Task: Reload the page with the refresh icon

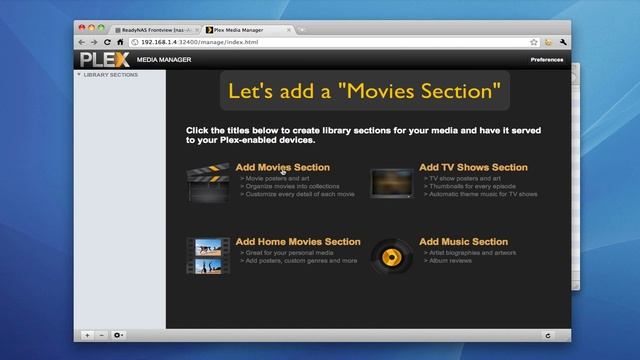Action: (107, 42)
